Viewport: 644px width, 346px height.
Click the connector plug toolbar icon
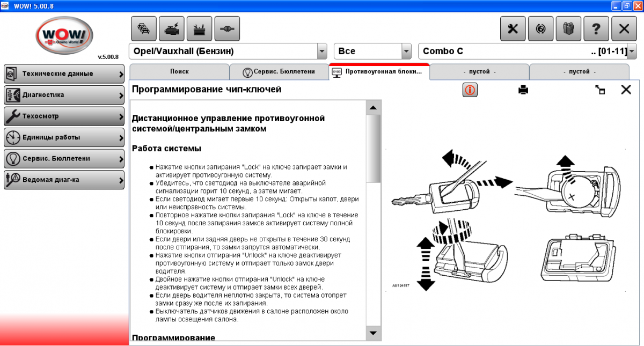click(x=228, y=29)
